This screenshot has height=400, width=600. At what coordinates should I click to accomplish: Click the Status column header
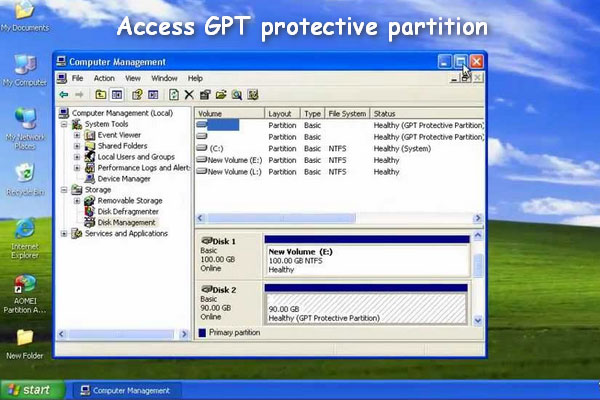click(427, 114)
